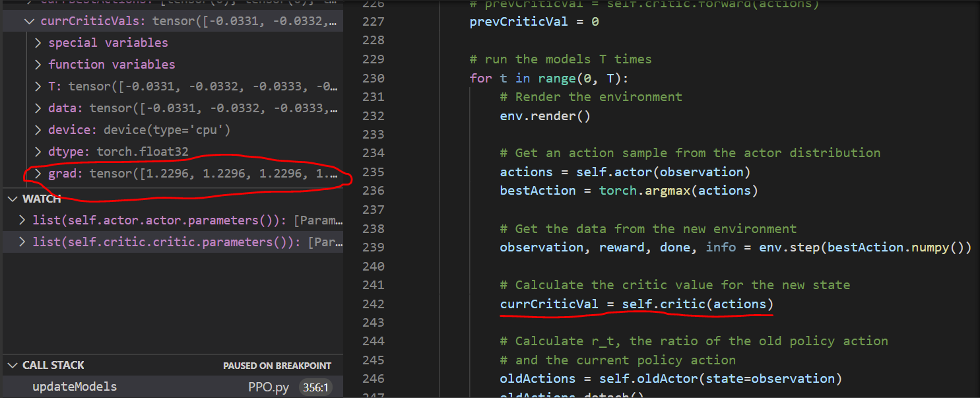Collapse the WATCH section
The image size is (980, 398).
coord(13,199)
